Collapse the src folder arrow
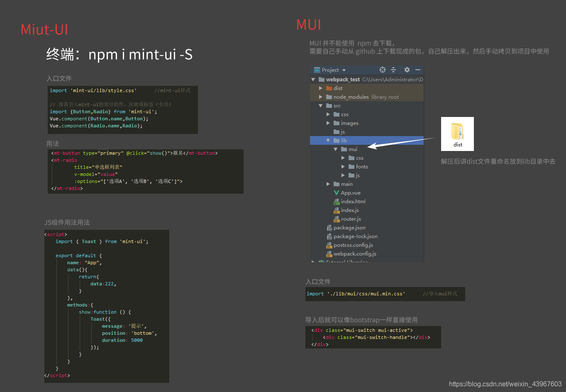This screenshot has height=392, width=566. [x=321, y=106]
